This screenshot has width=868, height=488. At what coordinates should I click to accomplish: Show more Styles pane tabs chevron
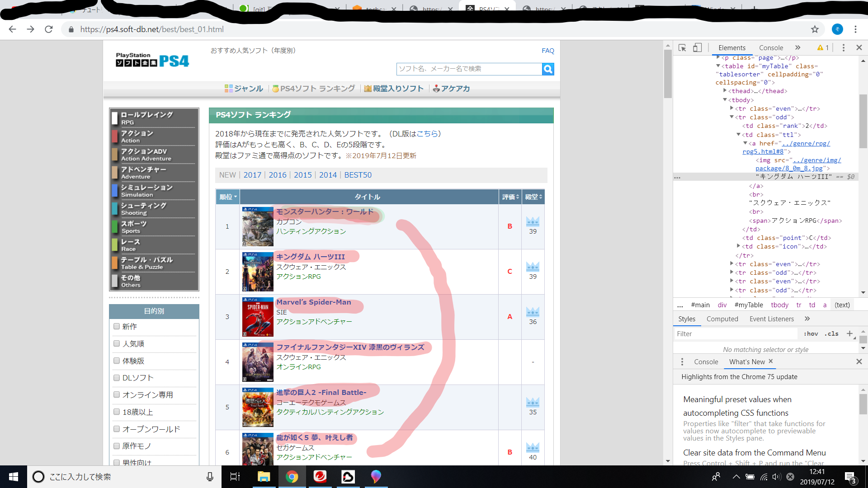click(x=807, y=319)
